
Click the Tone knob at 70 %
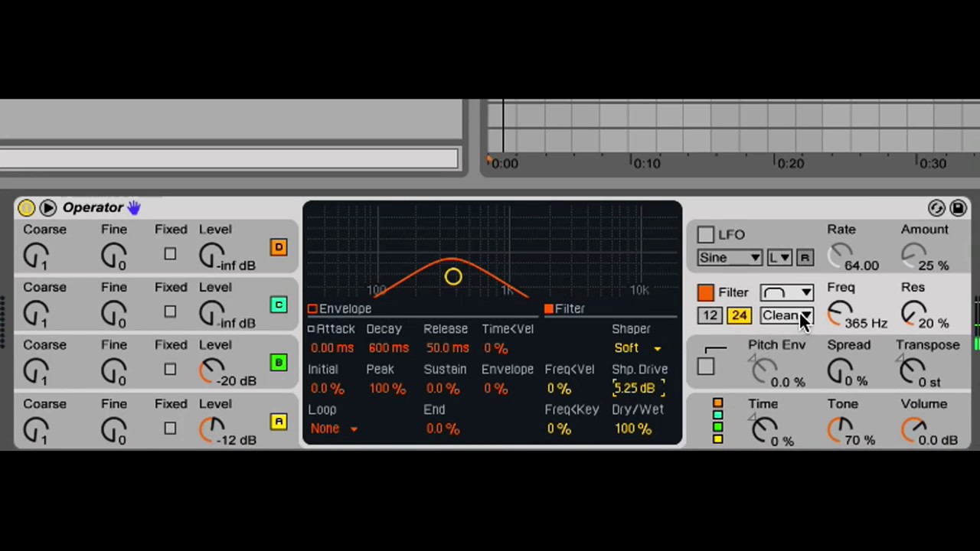pyautogui.click(x=840, y=430)
